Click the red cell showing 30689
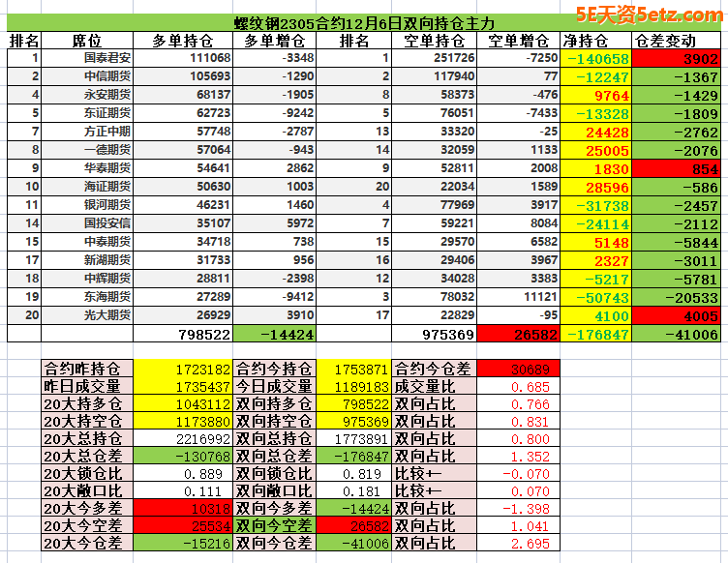 pyautogui.click(x=518, y=369)
